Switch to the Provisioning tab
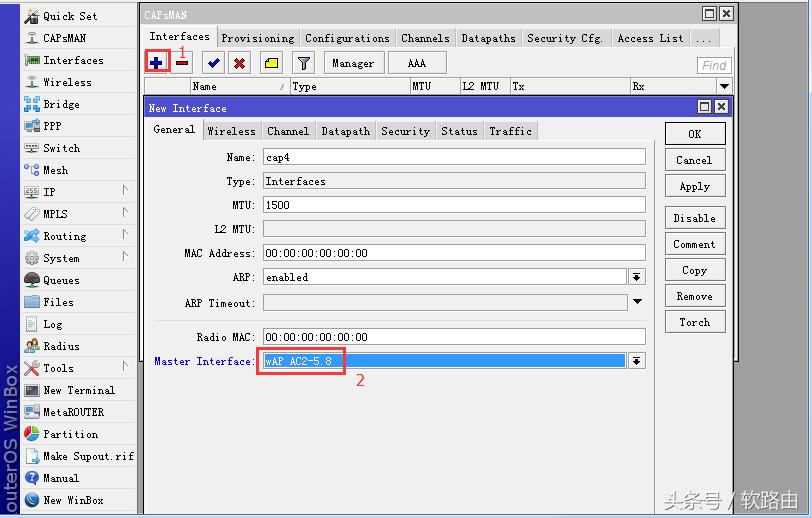The width and height of the screenshot is (812, 518). point(258,38)
